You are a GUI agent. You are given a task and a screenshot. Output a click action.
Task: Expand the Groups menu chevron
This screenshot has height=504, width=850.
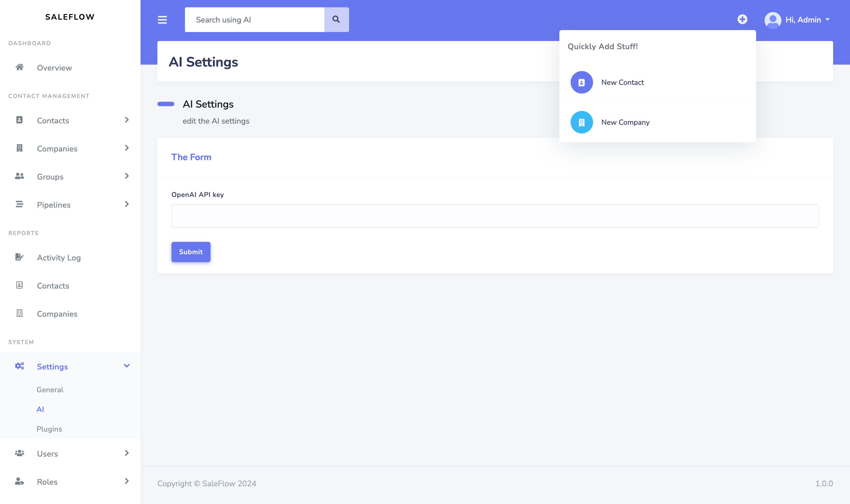pyautogui.click(x=127, y=176)
